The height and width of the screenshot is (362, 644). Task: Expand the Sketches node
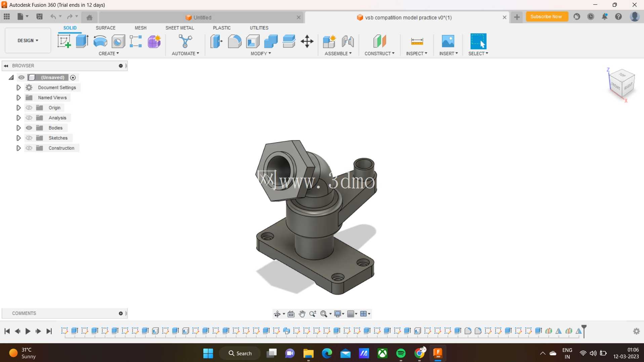pyautogui.click(x=18, y=138)
